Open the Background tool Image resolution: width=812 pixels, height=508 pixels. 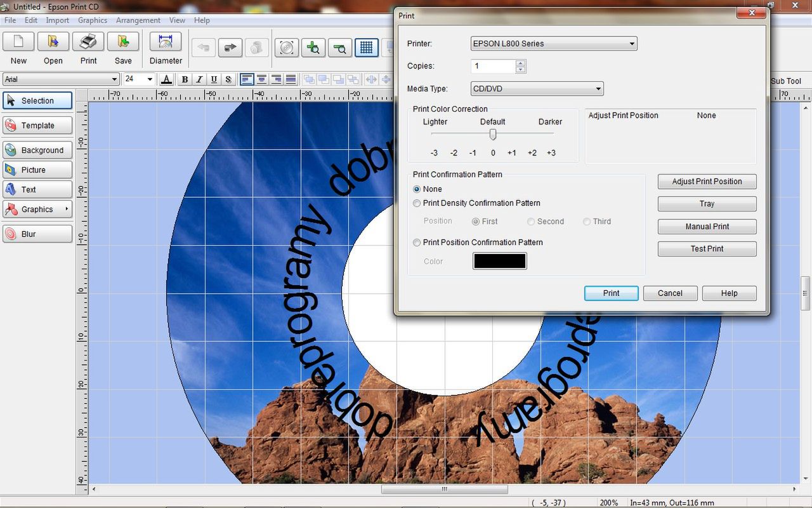37,150
